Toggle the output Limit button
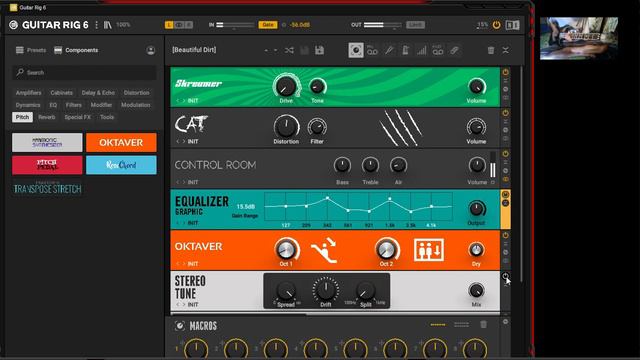This screenshot has width=640, height=360. [416, 25]
